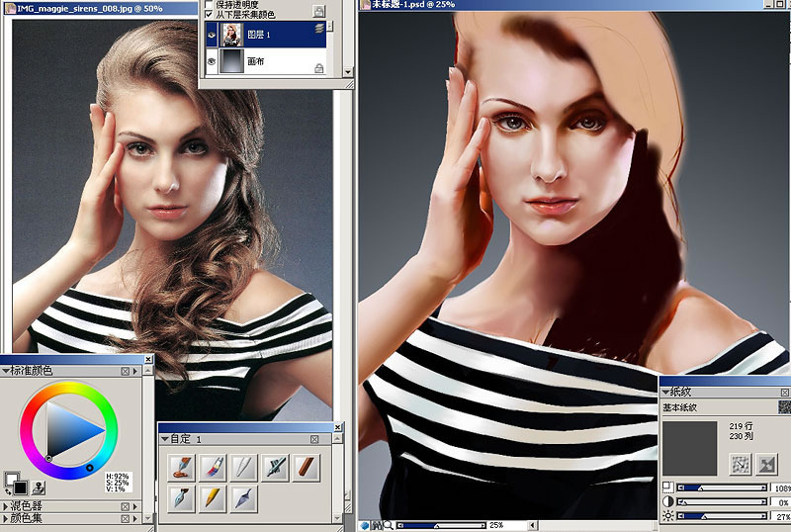This screenshot has height=532, width=791.
Task: Swap main and additional colors arrow icon
Action: click(x=8, y=491)
